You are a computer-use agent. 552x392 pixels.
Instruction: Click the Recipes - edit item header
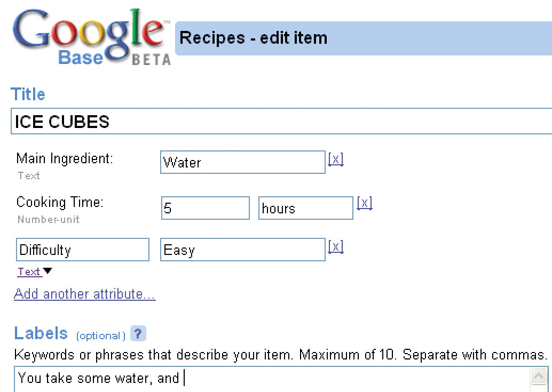click(x=254, y=38)
